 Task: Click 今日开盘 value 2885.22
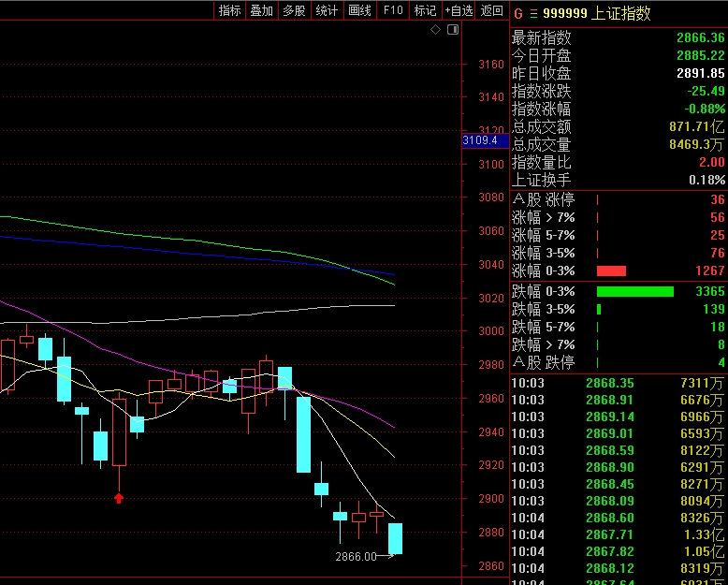(x=700, y=56)
